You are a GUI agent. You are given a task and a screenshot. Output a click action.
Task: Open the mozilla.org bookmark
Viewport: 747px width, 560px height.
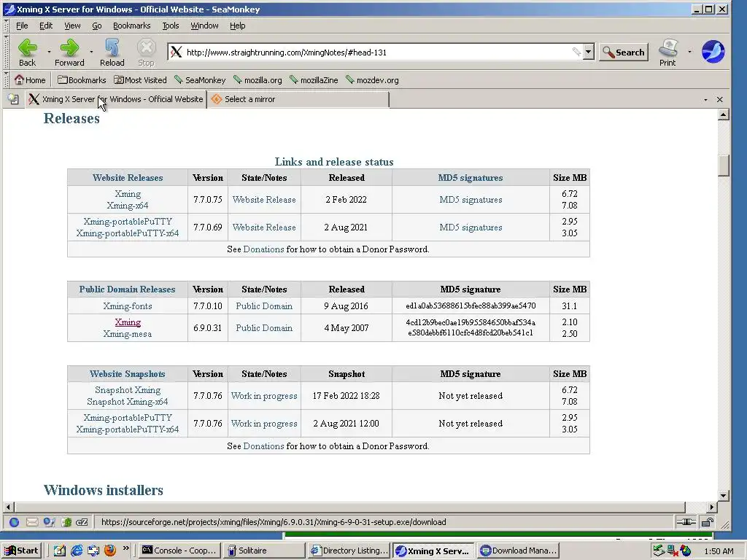(x=258, y=80)
